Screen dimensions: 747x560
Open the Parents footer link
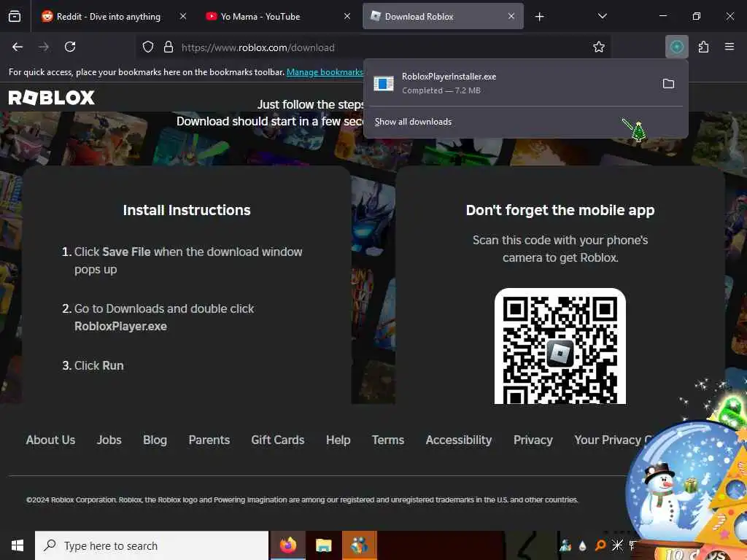coord(209,440)
